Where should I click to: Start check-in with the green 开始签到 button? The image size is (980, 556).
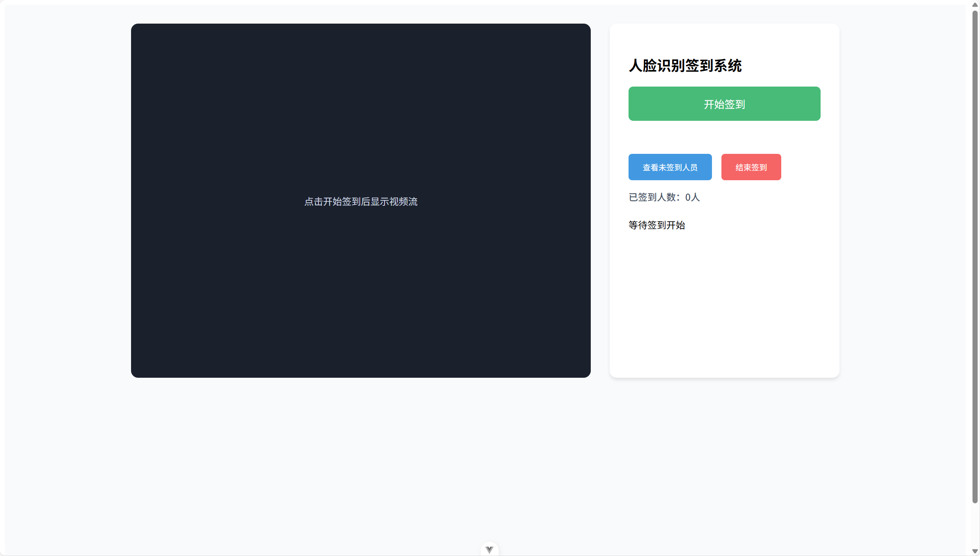coord(724,104)
